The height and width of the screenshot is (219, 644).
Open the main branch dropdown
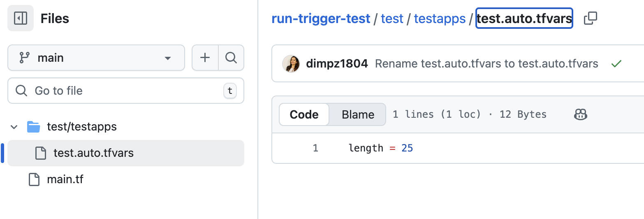(96, 58)
